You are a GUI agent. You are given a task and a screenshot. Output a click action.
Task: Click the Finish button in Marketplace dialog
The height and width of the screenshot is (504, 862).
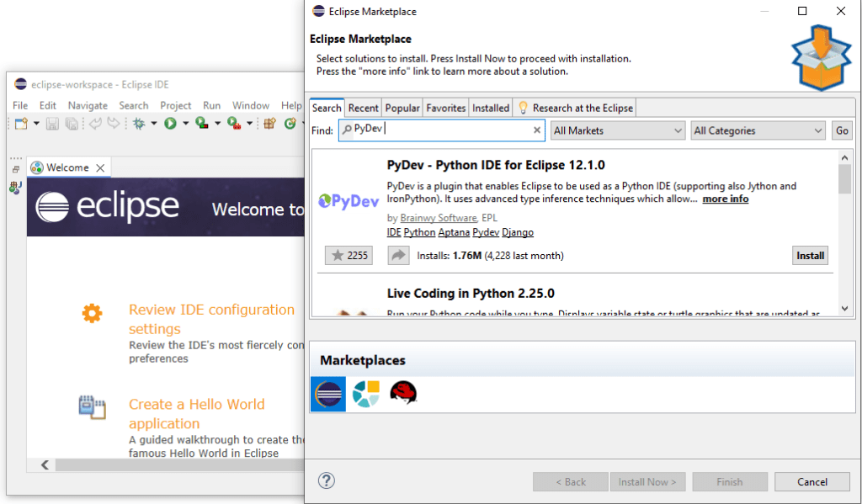(x=730, y=482)
